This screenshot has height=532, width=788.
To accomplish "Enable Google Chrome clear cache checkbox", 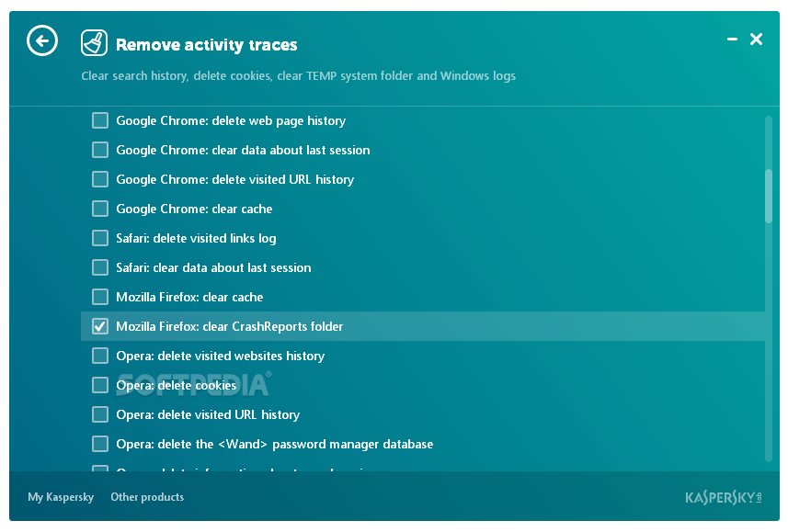I will coord(100,209).
